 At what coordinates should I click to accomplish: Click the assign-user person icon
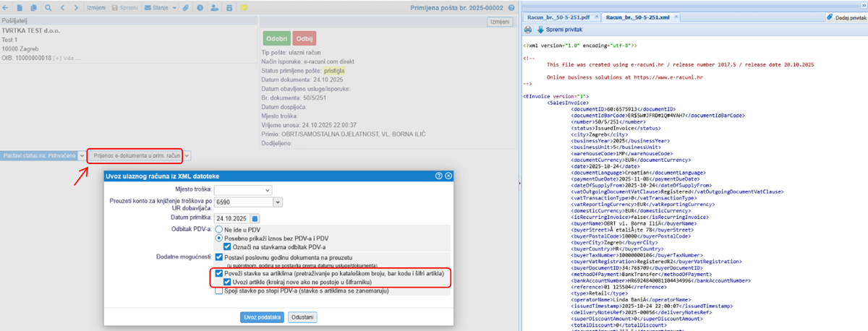pos(215,7)
